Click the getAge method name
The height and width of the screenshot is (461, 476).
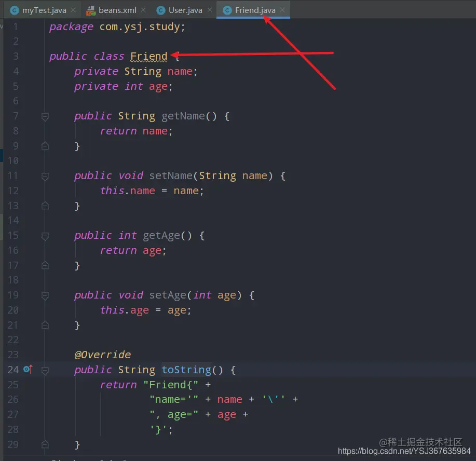tap(161, 236)
